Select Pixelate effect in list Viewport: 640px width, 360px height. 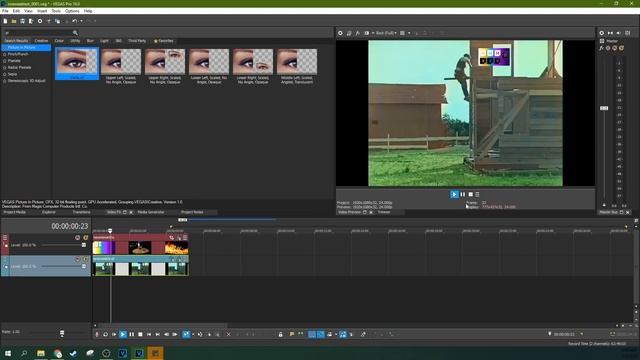click(x=14, y=60)
